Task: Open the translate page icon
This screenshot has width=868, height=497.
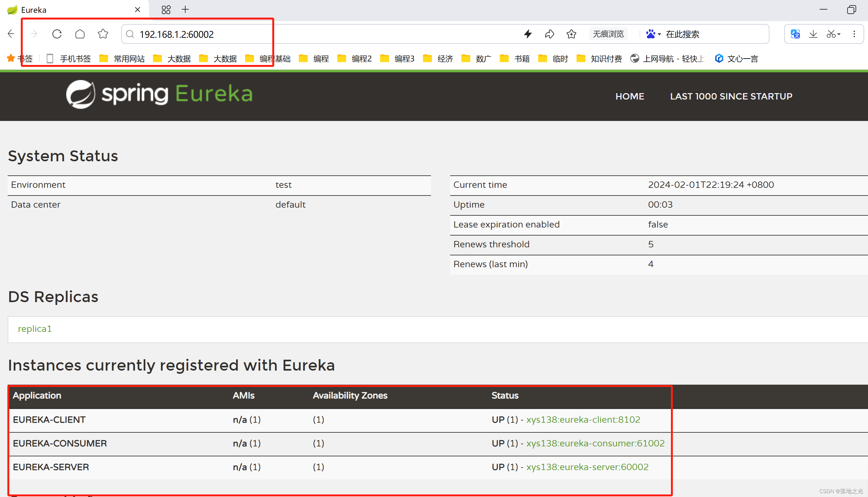Action: click(795, 34)
